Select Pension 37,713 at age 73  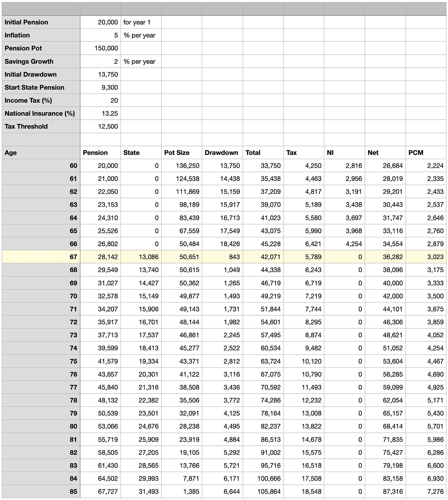(x=100, y=335)
